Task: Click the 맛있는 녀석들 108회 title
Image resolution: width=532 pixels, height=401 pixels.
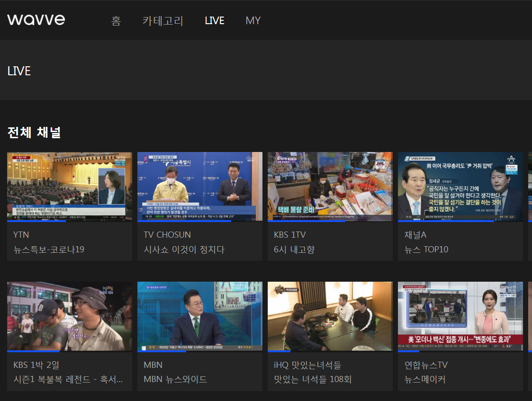Action: coord(313,379)
